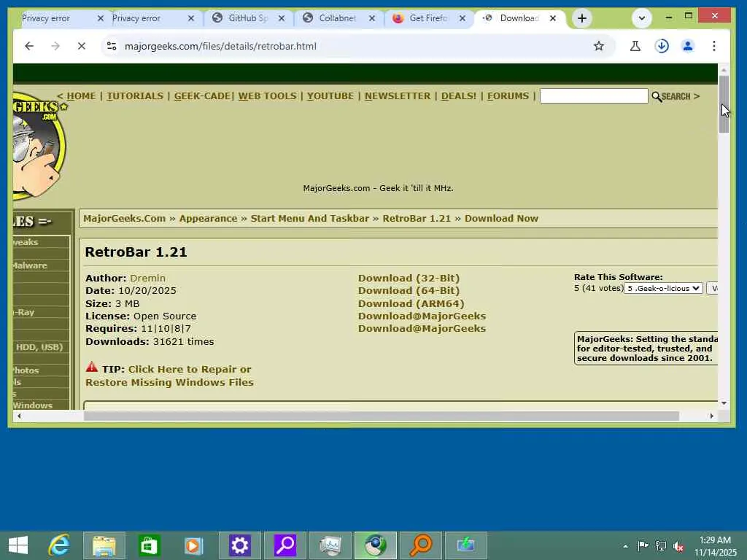Image resolution: width=747 pixels, height=560 pixels.
Task: Open the downloads icon in toolbar
Action: pos(662,46)
